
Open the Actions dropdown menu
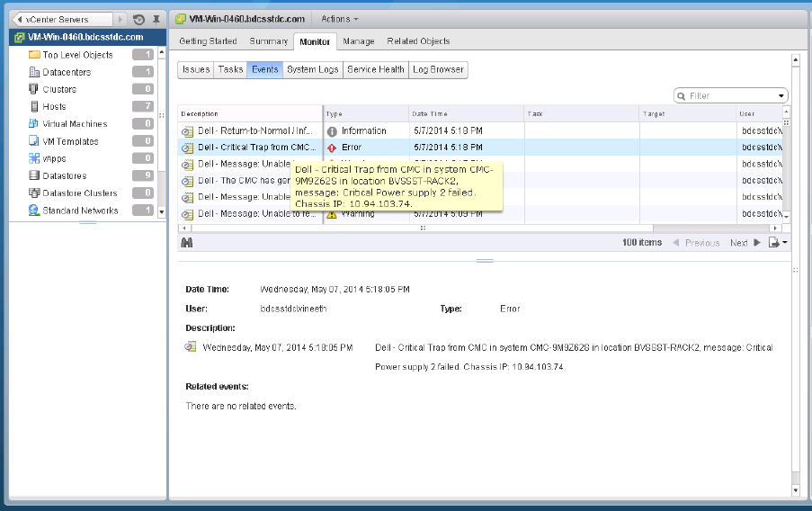click(340, 19)
